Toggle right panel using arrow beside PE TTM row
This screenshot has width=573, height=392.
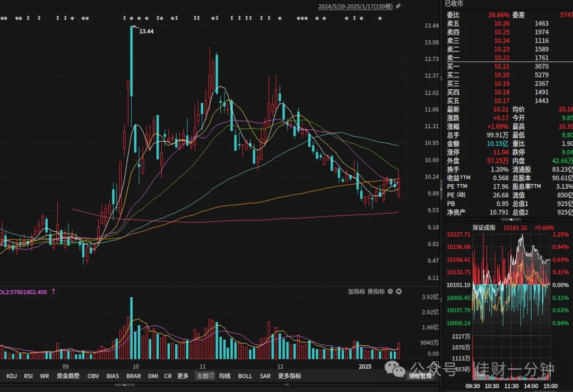(x=441, y=188)
